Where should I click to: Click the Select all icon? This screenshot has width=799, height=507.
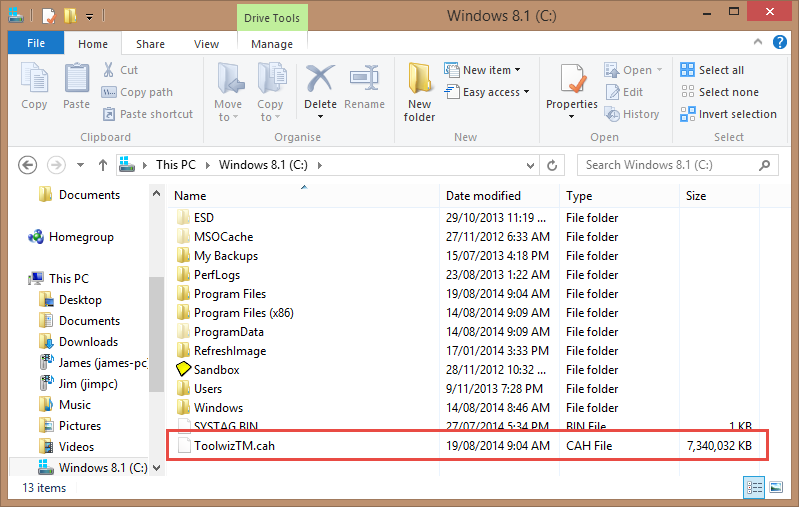click(x=687, y=70)
